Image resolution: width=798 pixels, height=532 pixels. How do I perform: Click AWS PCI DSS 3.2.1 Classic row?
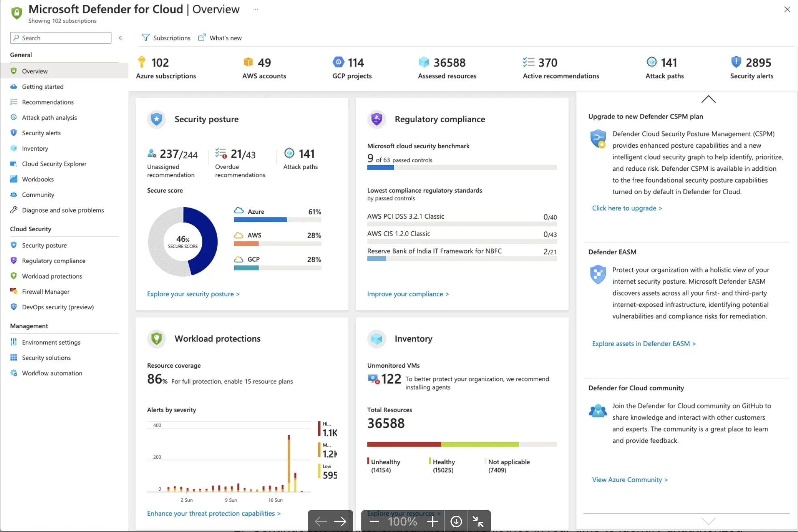point(462,219)
